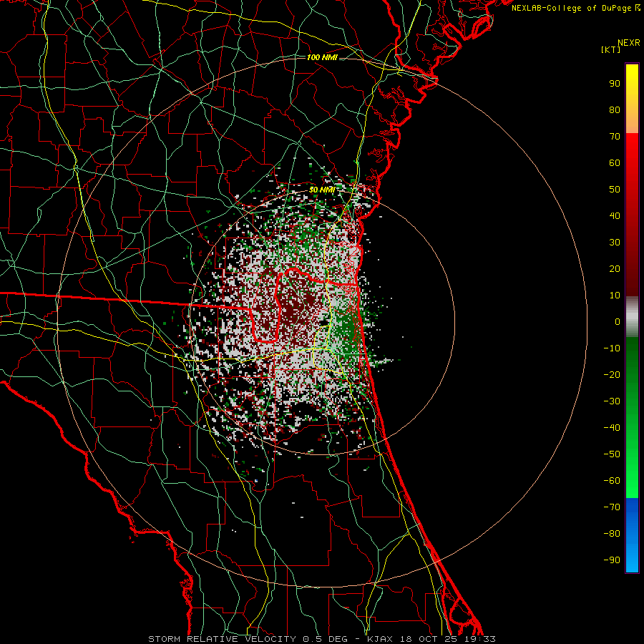Click the 0 knot legend value
644x644 pixels.
point(618,322)
